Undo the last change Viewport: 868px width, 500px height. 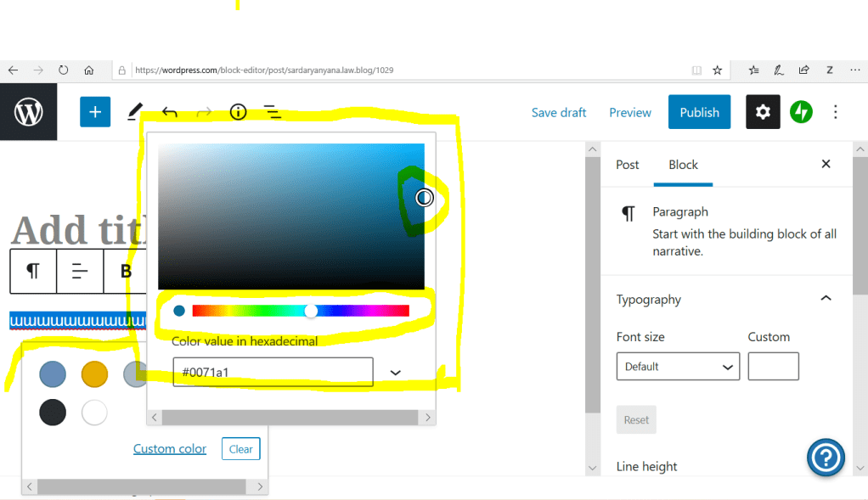point(170,112)
